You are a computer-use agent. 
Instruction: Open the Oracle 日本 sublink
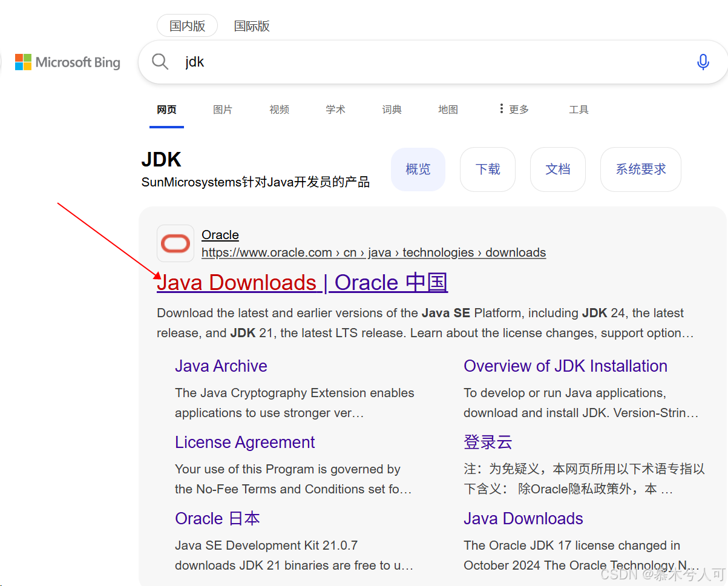click(x=217, y=519)
